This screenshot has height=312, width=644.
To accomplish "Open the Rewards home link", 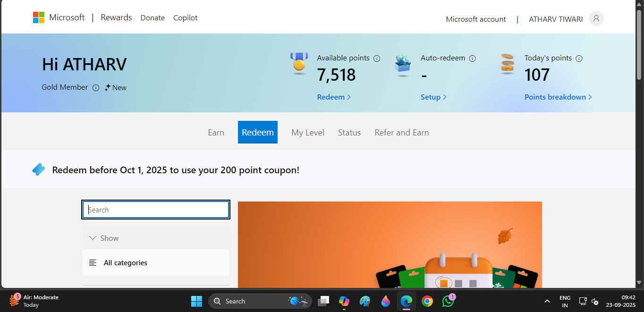I will [116, 17].
